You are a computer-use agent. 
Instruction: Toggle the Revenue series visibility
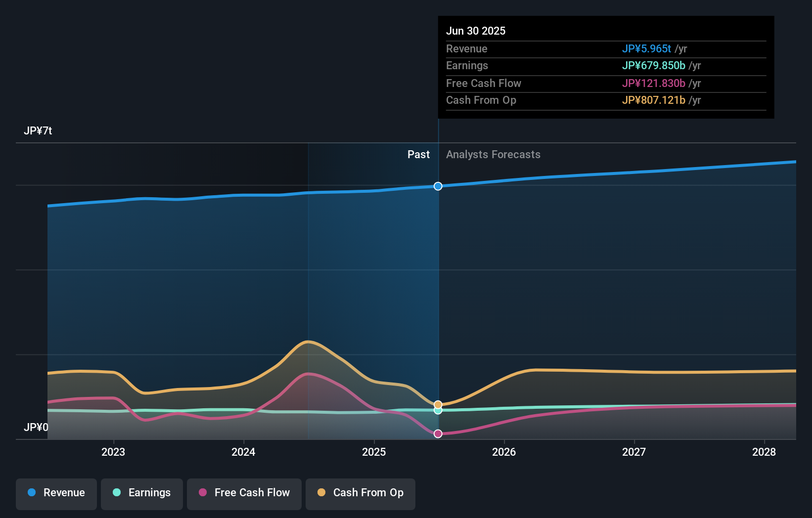pos(56,493)
